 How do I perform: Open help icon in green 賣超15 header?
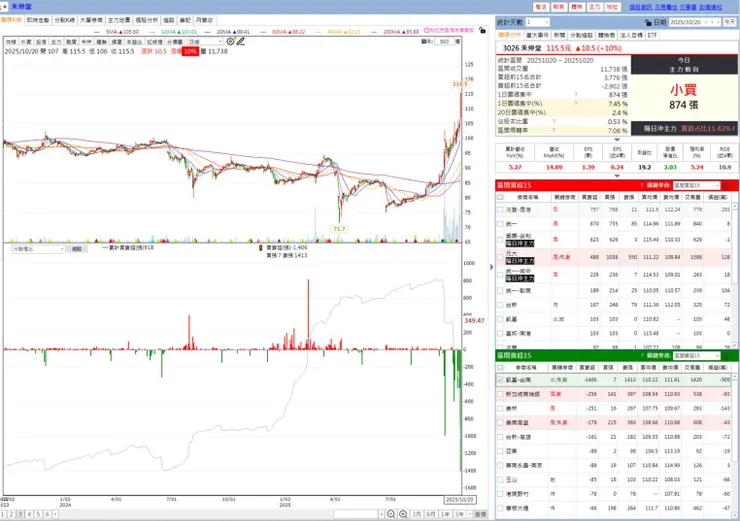[642, 355]
